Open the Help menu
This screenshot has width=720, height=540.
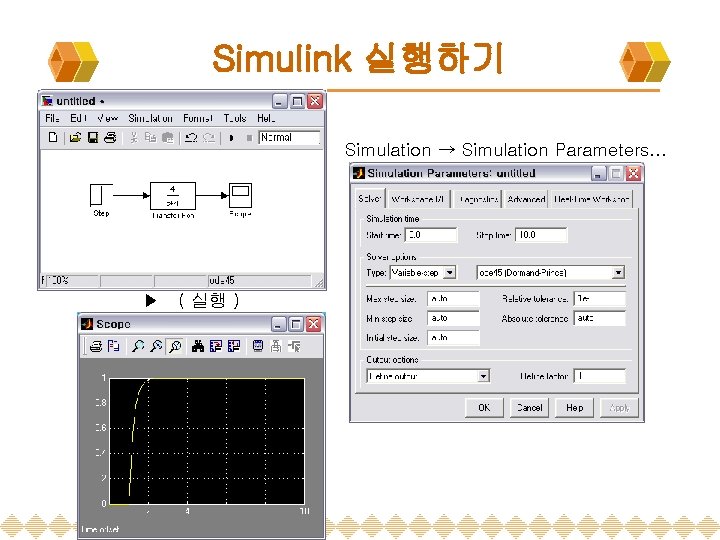[266, 118]
